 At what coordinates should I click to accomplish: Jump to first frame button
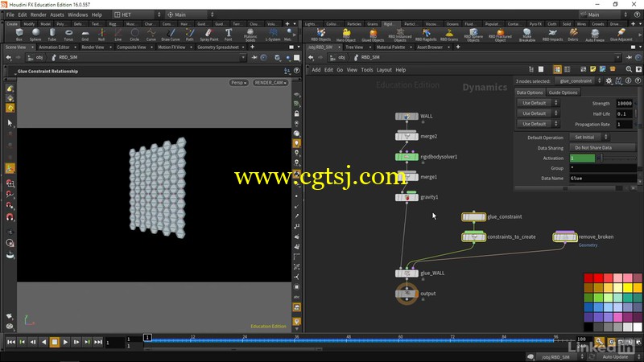(x=11, y=341)
